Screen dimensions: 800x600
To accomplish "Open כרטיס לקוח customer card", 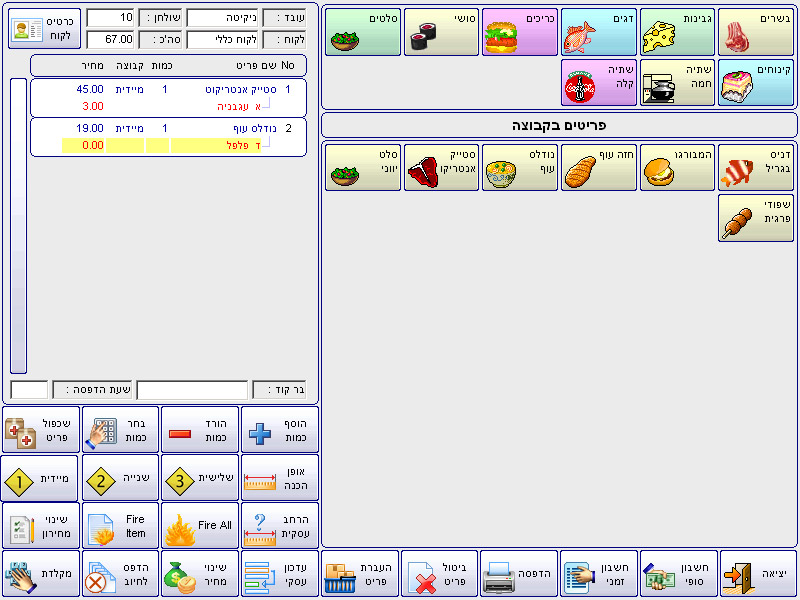I will pos(43,28).
